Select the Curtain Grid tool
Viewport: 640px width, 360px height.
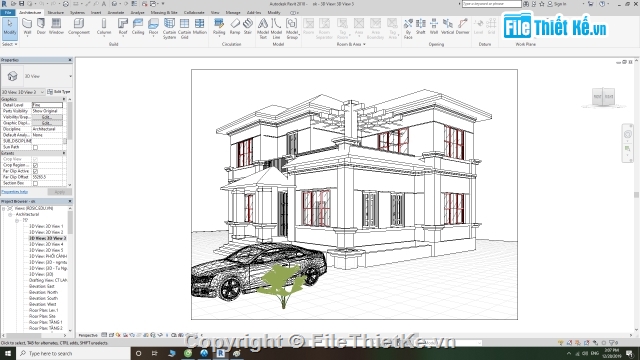coord(184,29)
